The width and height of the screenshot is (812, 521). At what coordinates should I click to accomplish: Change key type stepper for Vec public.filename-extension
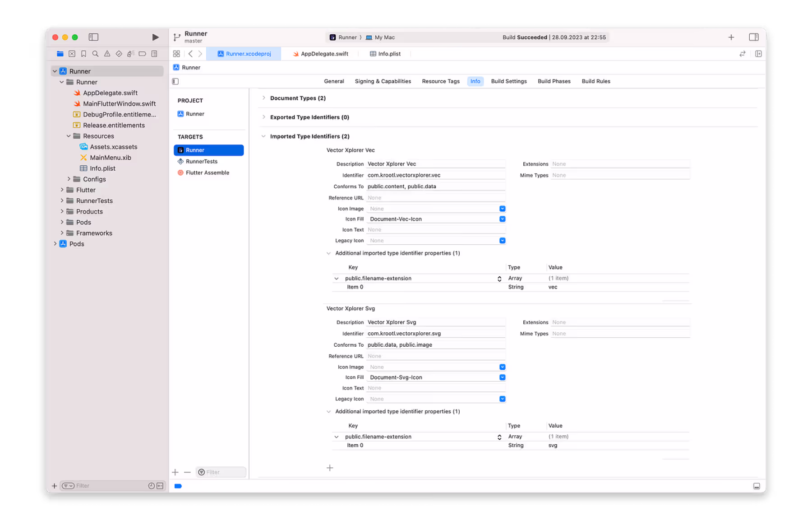(x=499, y=279)
